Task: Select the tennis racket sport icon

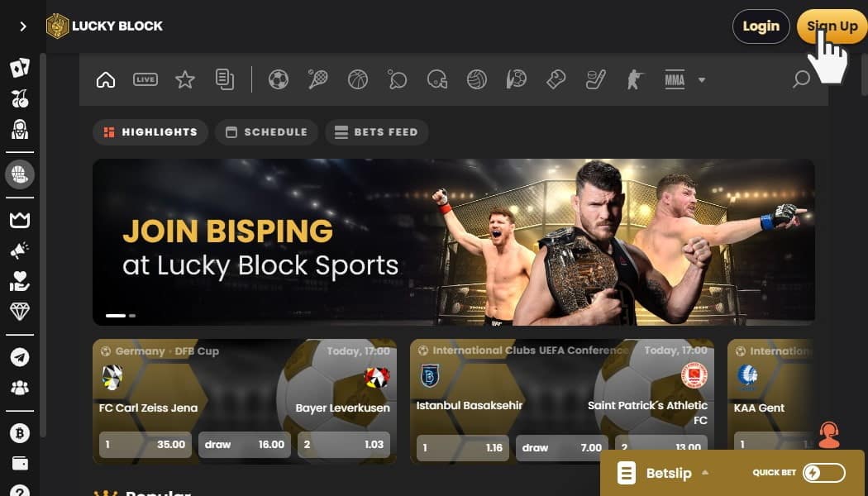Action: pyautogui.click(x=318, y=79)
